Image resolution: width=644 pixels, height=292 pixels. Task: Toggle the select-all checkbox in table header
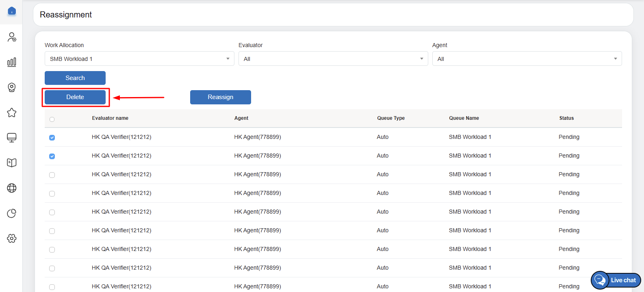tap(52, 119)
